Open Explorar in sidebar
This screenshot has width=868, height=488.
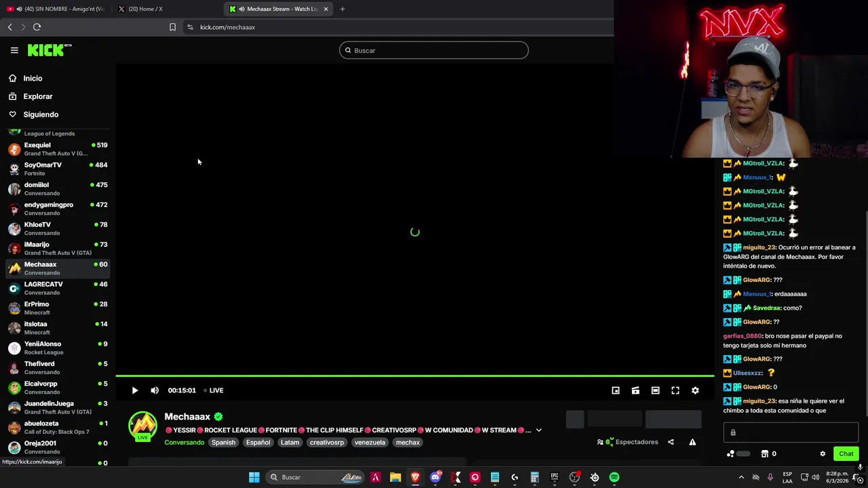tap(37, 96)
